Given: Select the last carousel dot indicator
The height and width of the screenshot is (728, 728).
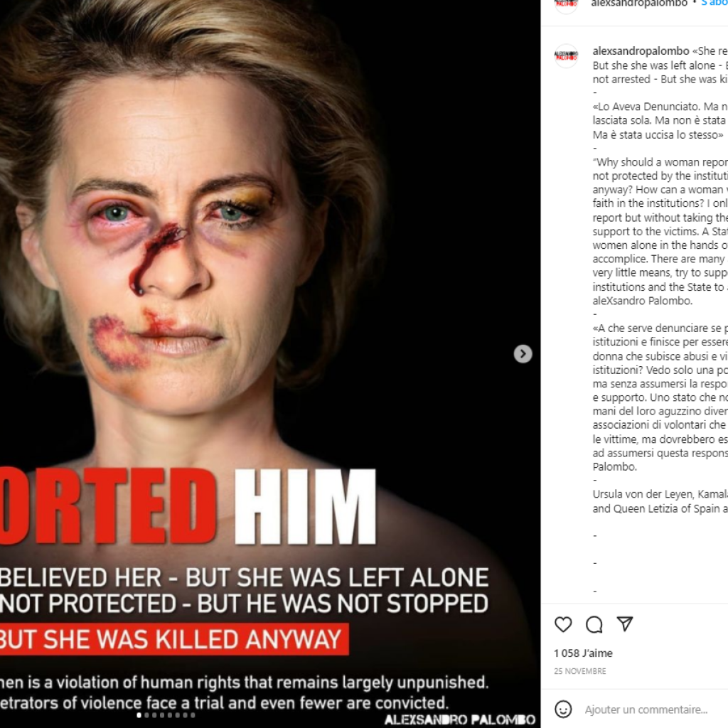Looking at the screenshot, I should click(x=193, y=715).
